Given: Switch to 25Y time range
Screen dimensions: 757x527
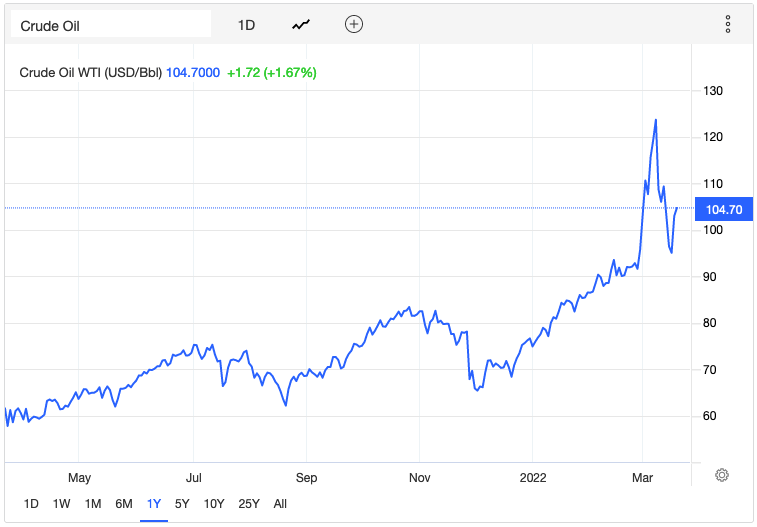Looking at the screenshot, I should click(x=248, y=503).
